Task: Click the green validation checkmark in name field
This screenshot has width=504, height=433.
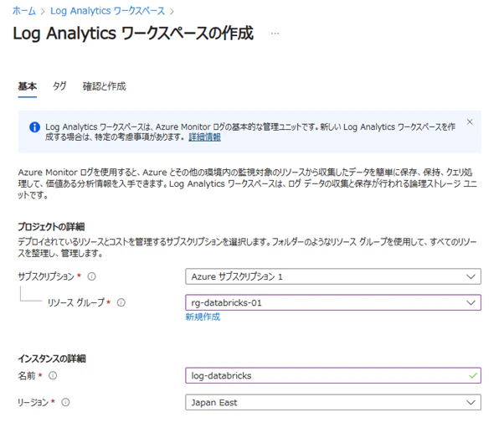Action: point(473,375)
